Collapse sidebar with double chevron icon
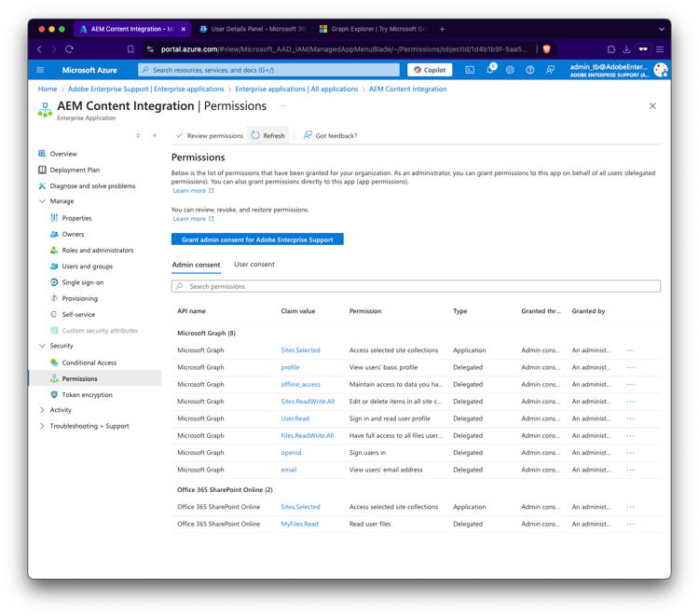This screenshot has width=699, height=616. point(155,135)
